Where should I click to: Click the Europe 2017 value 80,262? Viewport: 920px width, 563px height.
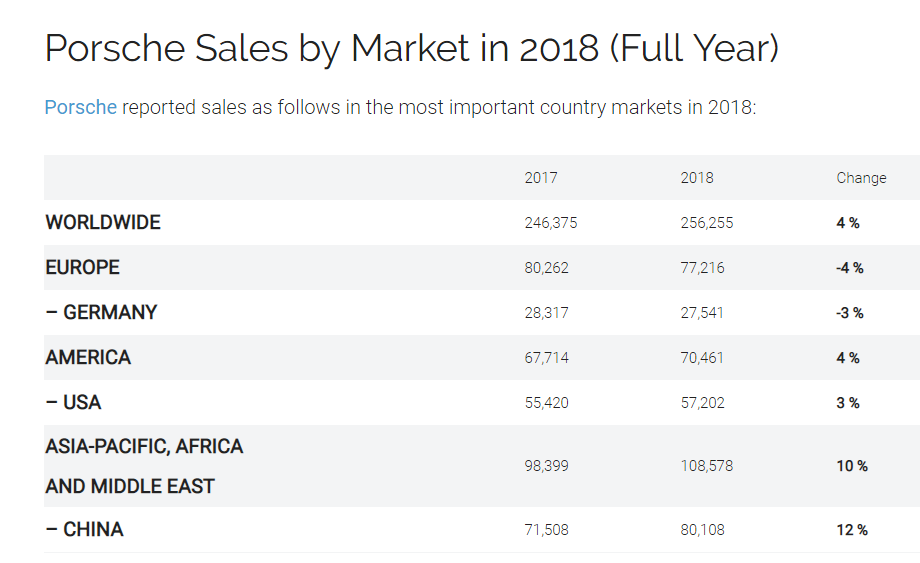coord(546,268)
